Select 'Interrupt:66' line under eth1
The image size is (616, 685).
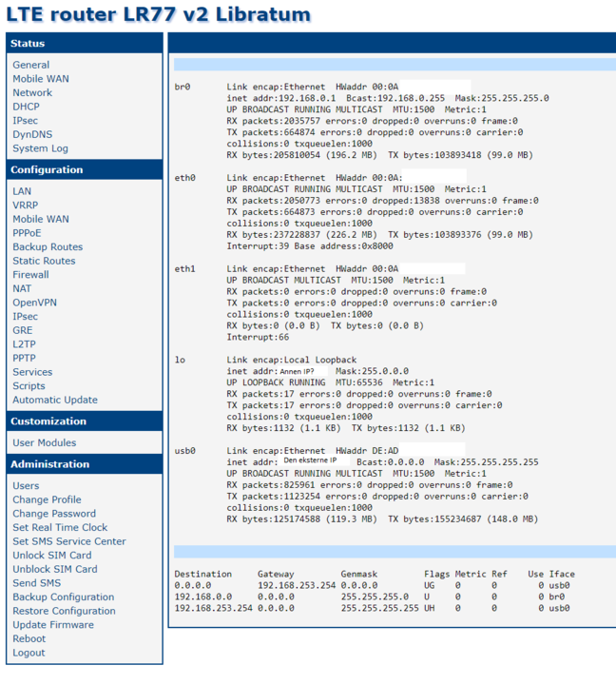coord(258,337)
